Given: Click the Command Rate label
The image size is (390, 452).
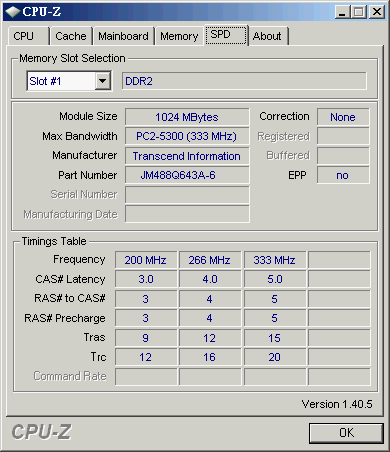Looking at the screenshot, I should 70,376.
